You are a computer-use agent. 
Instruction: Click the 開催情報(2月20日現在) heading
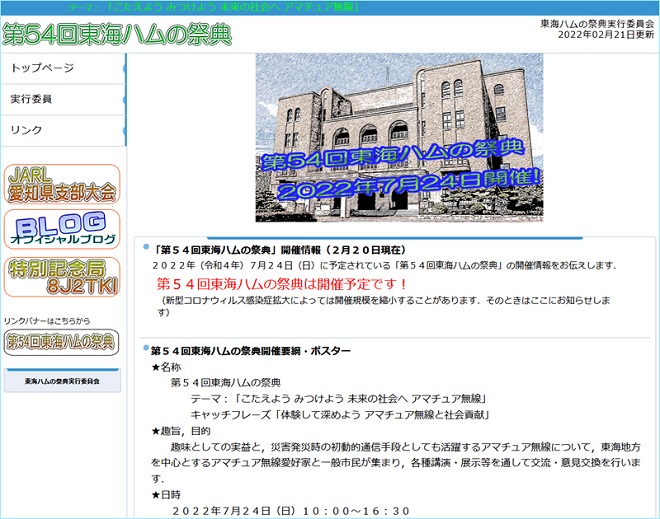click(x=279, y=250)
